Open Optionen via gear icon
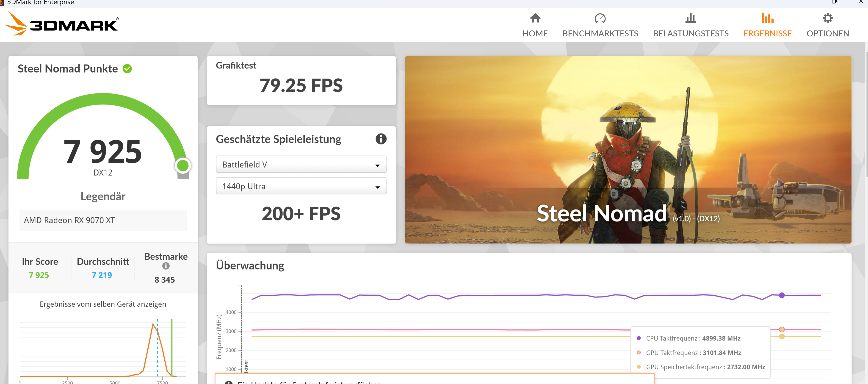Screen dimensions: 868x384 pyautogui.click(x=828, y=18)
